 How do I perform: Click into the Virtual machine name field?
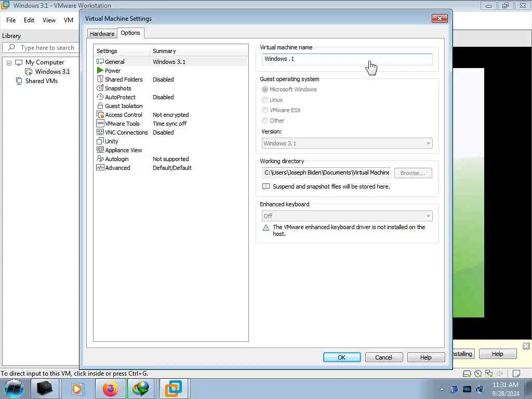(x=347, y=59)
